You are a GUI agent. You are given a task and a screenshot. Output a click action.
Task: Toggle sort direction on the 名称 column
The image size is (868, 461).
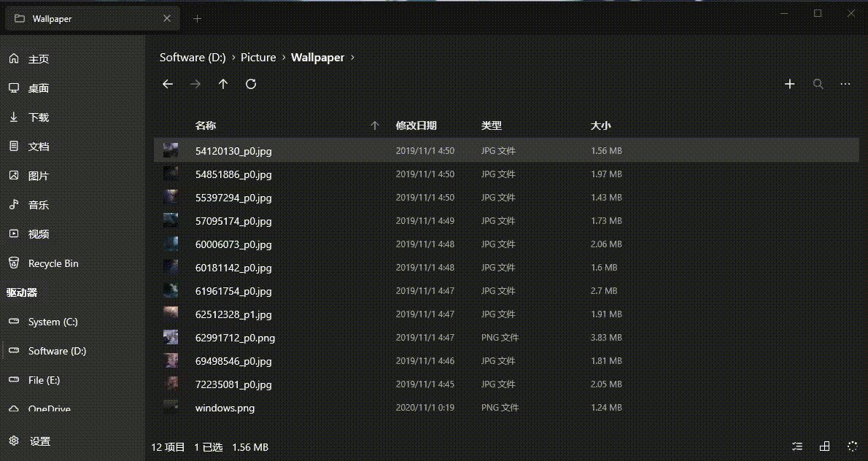[x=375, y=125]
